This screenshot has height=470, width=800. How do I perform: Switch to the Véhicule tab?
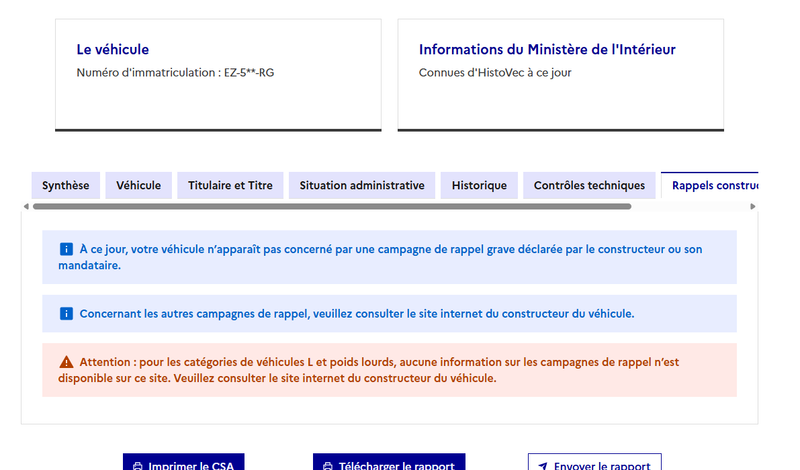coord(138,185)
